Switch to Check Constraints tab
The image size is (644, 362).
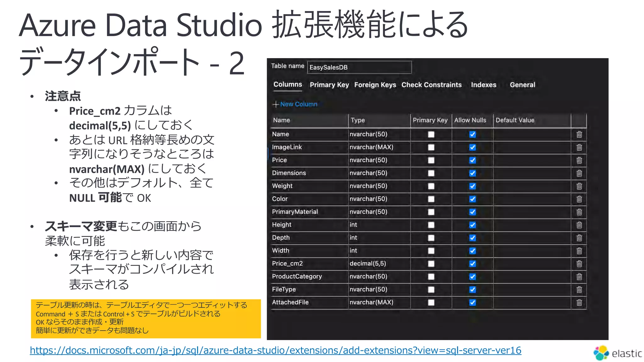(431, 85)
